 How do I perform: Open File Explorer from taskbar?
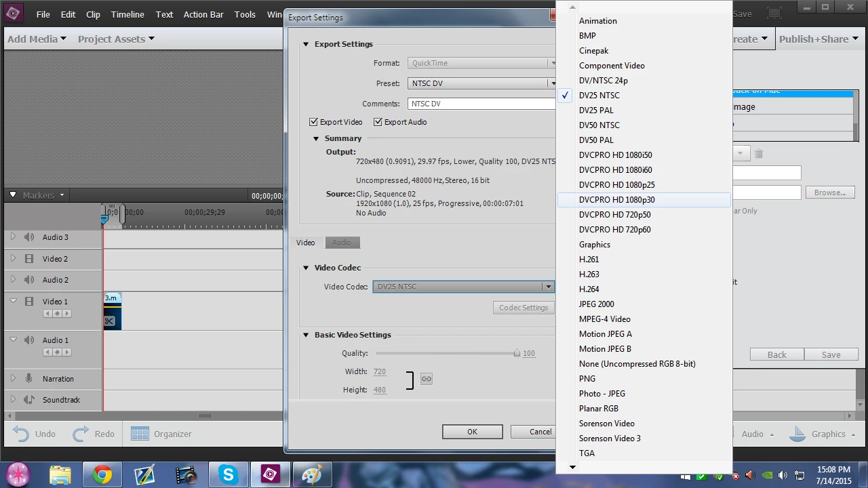(x=60, y=474)
